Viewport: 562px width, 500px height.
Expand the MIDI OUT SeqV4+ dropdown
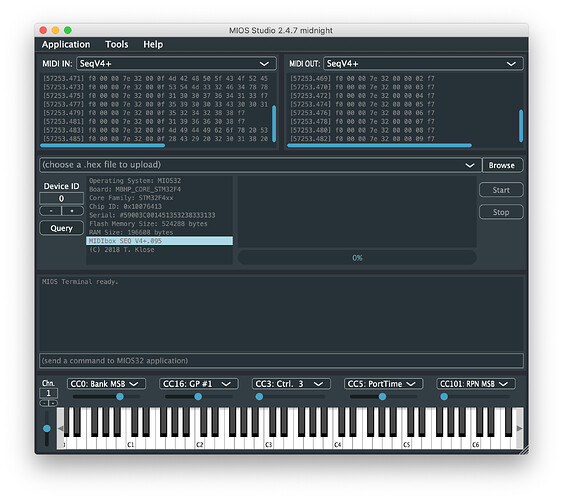tap(423, 64)
